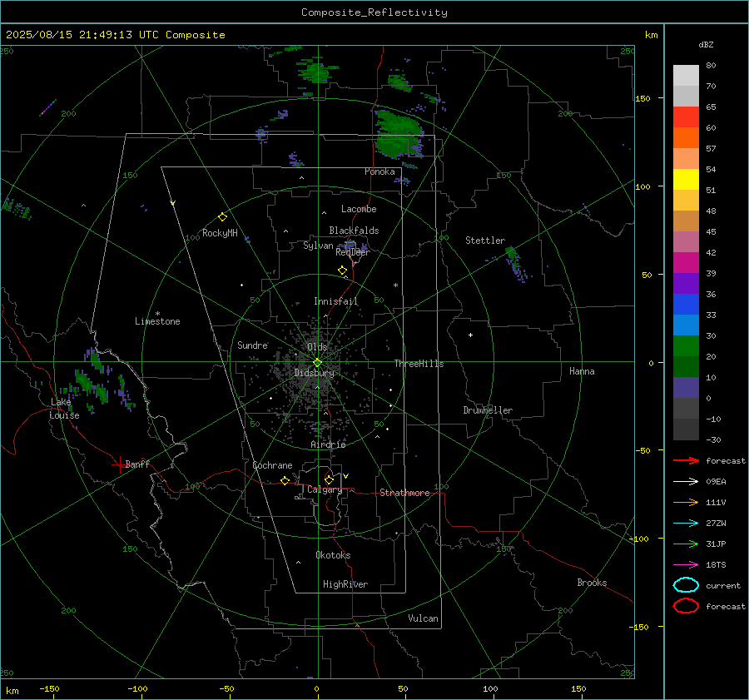Screen dimensions: 749x700
Task: Click the Ponoka city label
Action: pyautogui.click(x=379, y=171)
